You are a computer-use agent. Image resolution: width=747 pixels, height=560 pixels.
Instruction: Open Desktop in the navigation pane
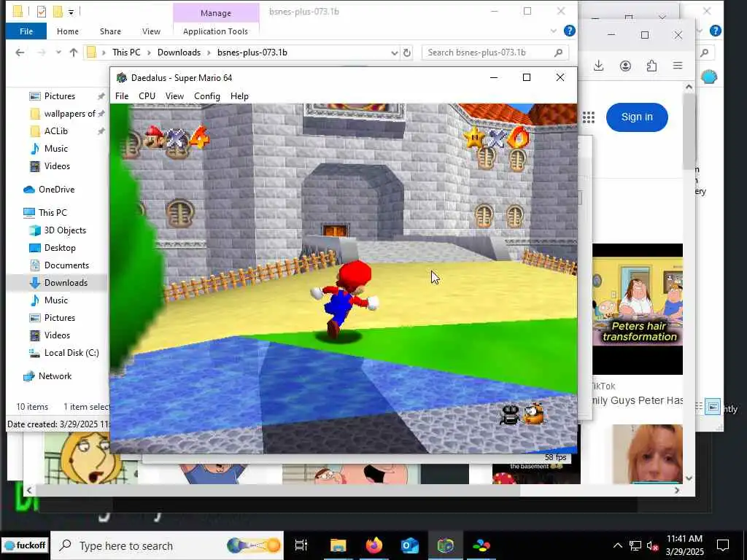click(60, 248)
